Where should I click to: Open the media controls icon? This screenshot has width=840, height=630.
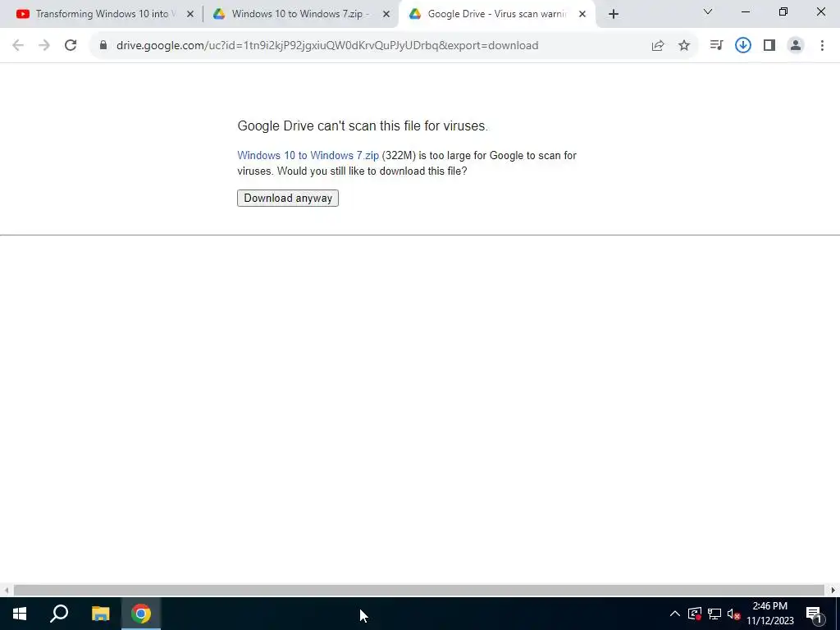pos(716,46)
